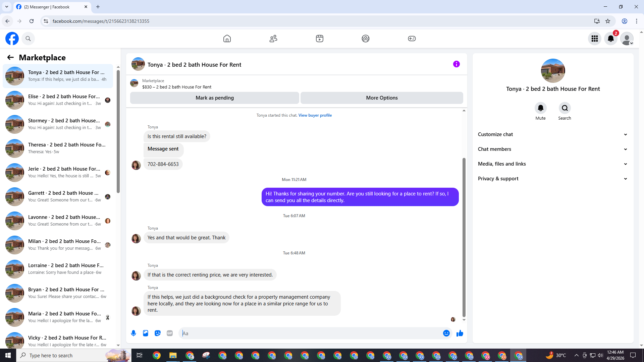Go to the Facebook Home tab

coord(227,39)
